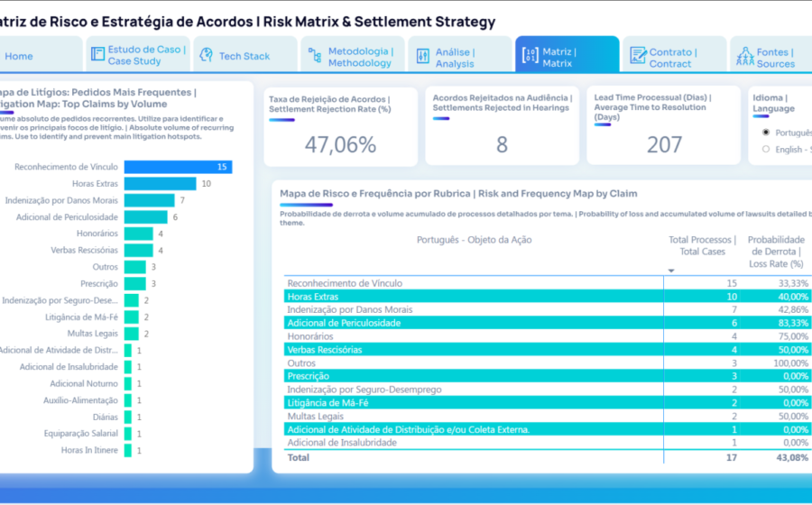Open the Tech Stack tab
This screenshot has height=505, width=812.
pos(245,54)
